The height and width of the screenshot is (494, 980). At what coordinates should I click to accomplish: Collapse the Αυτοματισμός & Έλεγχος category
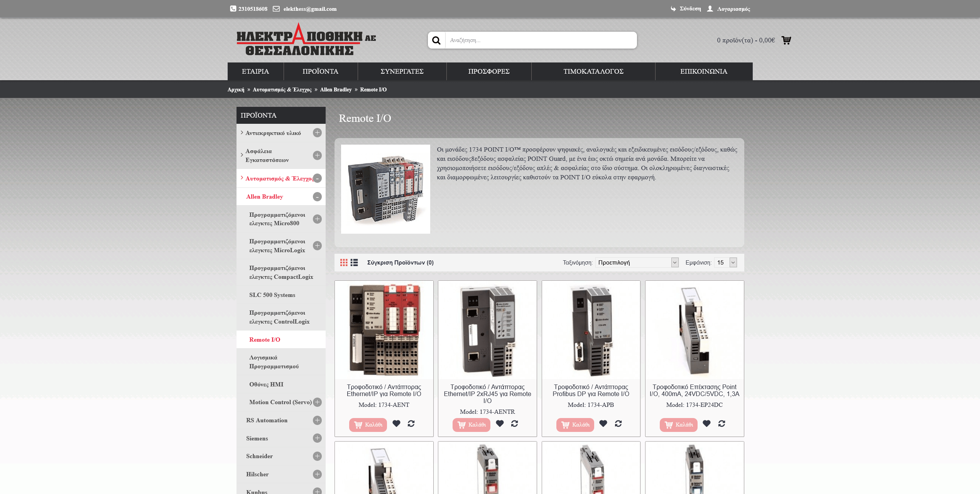(x=317, y=178)
